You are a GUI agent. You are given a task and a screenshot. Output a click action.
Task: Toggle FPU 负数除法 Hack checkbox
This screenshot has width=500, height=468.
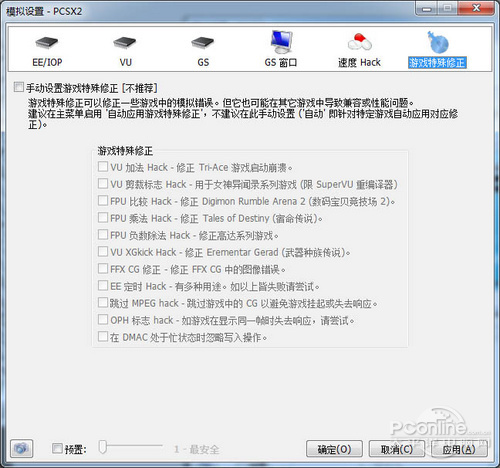point(103,234)
